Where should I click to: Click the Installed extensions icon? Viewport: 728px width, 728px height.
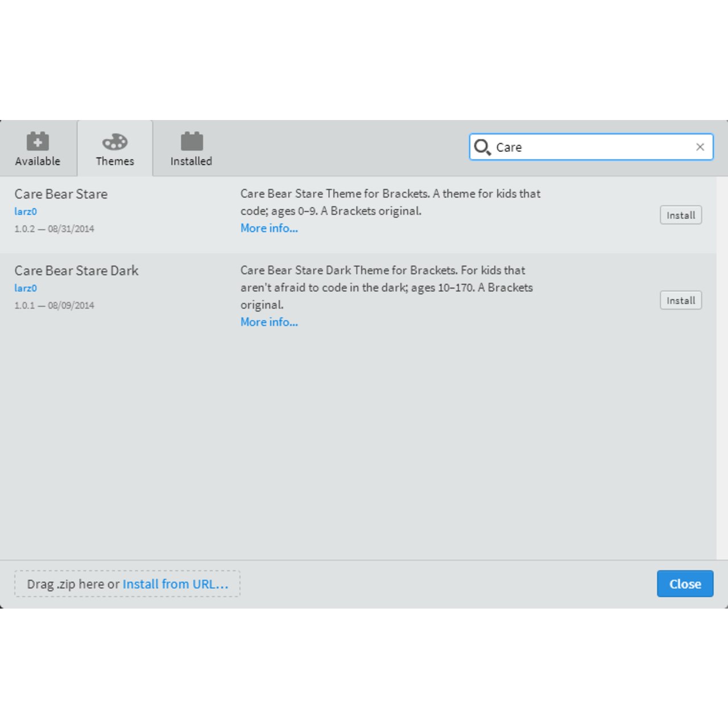pos(191,142)
